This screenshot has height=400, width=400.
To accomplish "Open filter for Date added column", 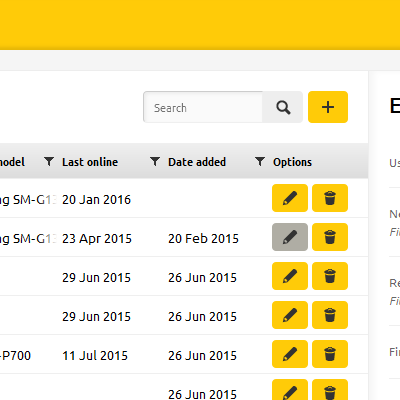I will click(155, 162).
